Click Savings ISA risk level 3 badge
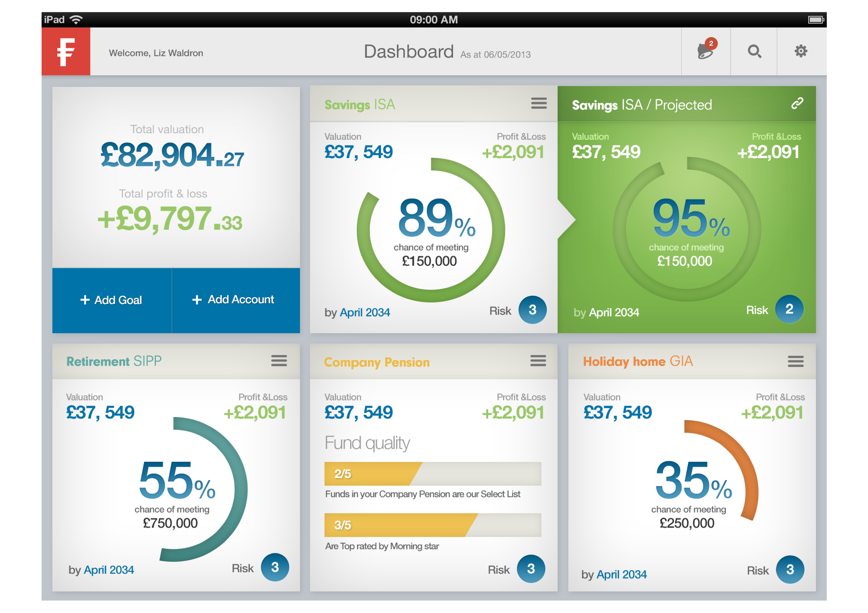This screenshot has width=868, height=613. tap(532, 310)
